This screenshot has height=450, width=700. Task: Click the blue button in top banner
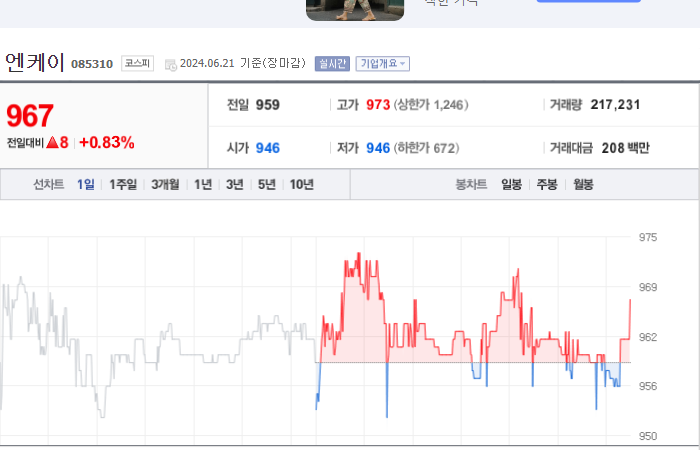click(588, 1)
